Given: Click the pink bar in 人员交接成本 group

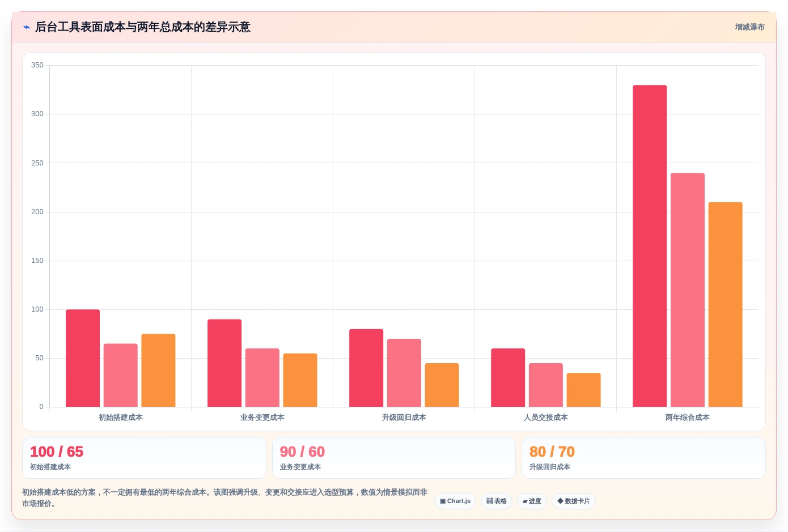Looking at the screenshot, I should [x=546, y=385].
